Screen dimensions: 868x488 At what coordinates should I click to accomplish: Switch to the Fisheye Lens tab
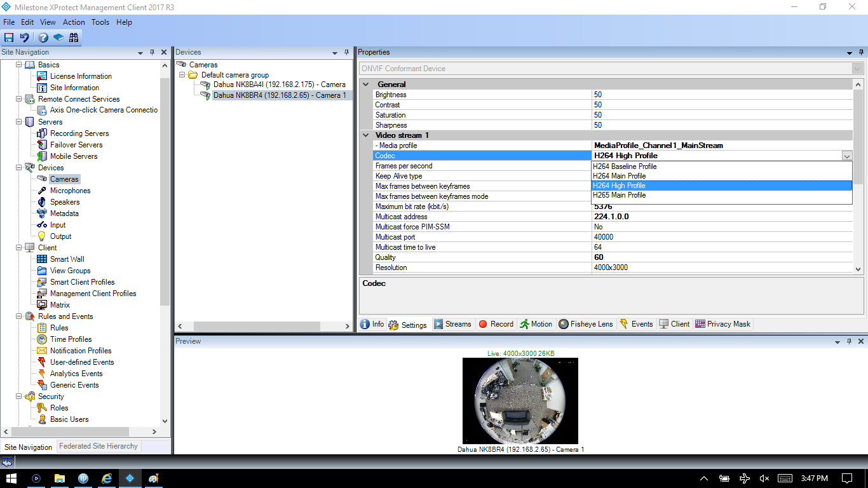586,324
